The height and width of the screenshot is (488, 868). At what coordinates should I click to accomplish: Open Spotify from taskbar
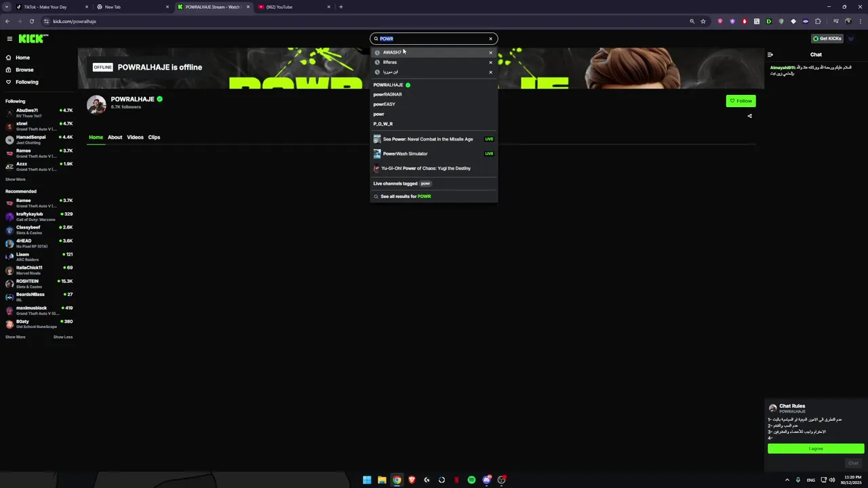pos(471,480)
